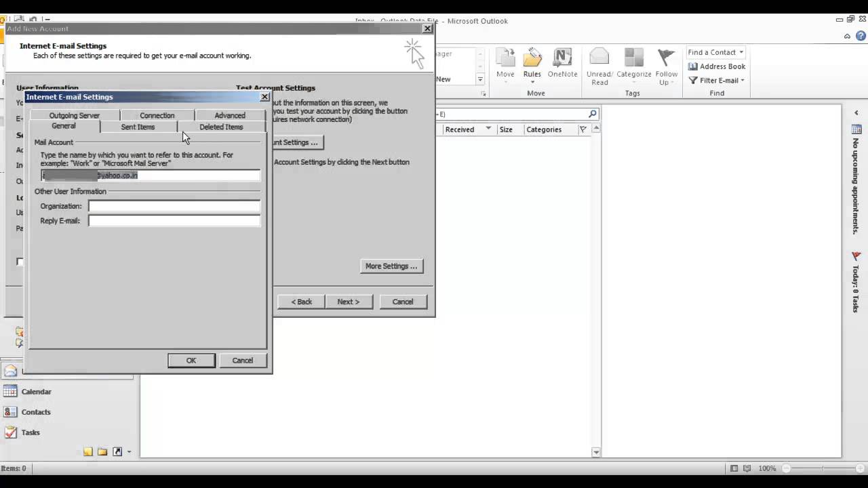
Task: Switch to the Sent Items tab
Action: pyautogui.click(x=138, y=127)
